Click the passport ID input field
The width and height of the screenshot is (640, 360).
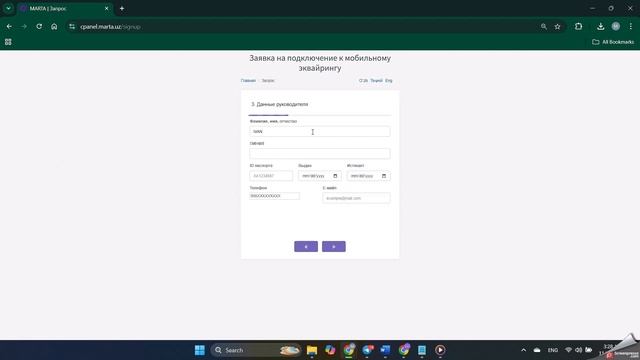pyautogui.click(x=271, y=176)
